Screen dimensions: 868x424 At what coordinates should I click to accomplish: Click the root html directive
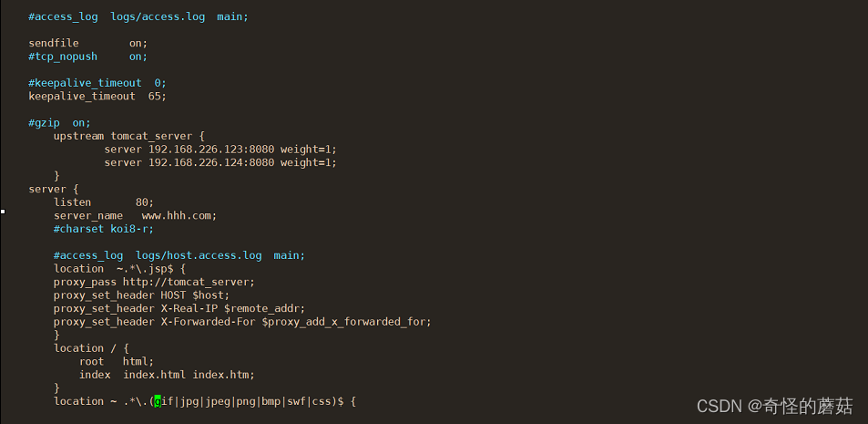pos(117,361)
